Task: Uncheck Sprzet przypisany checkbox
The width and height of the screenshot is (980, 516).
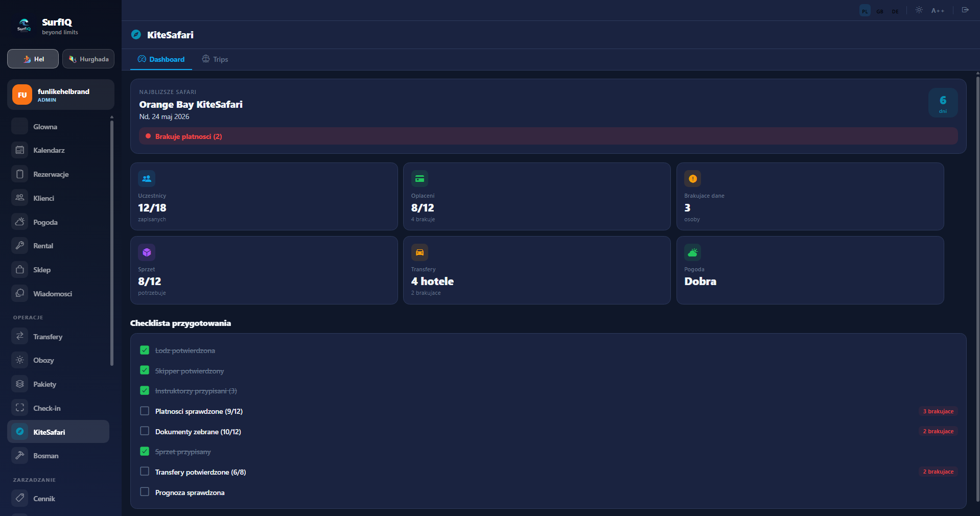Action: coord(145,451)
